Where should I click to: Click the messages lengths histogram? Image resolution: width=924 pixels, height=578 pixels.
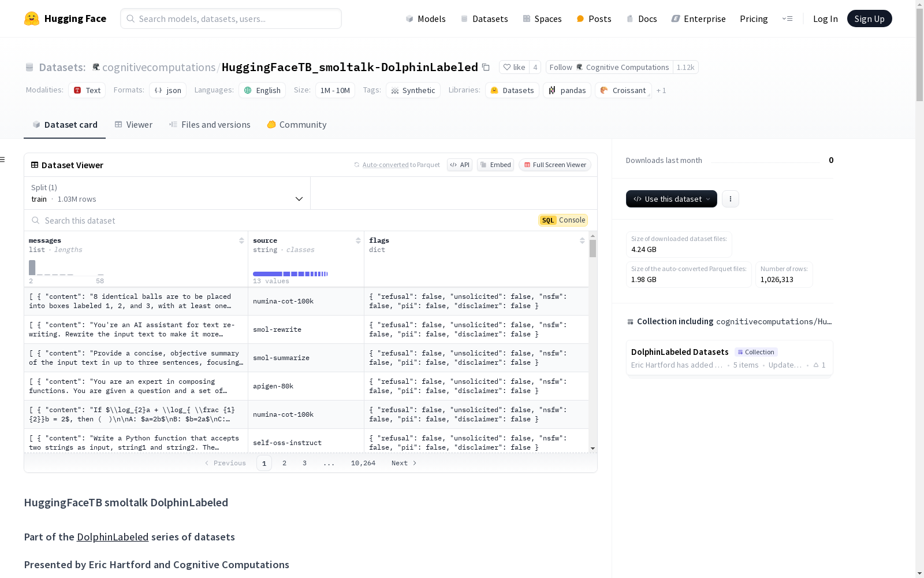click(66, 268)
